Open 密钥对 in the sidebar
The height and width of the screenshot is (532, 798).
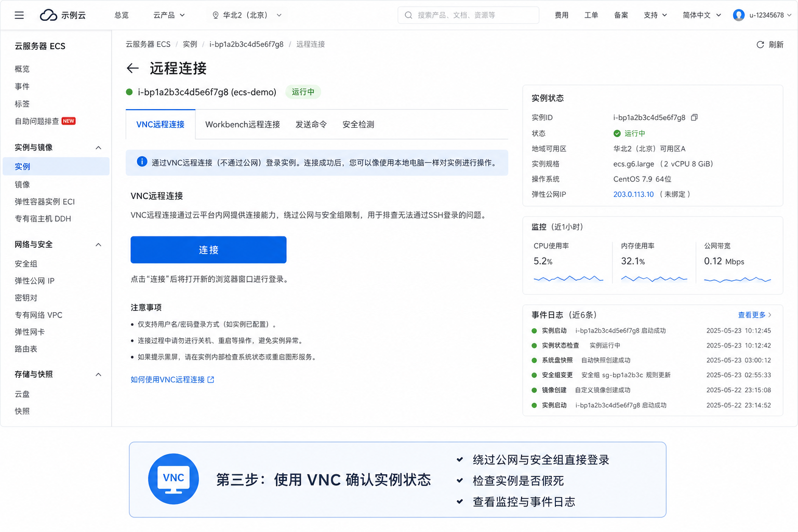[x=26, y=298]
